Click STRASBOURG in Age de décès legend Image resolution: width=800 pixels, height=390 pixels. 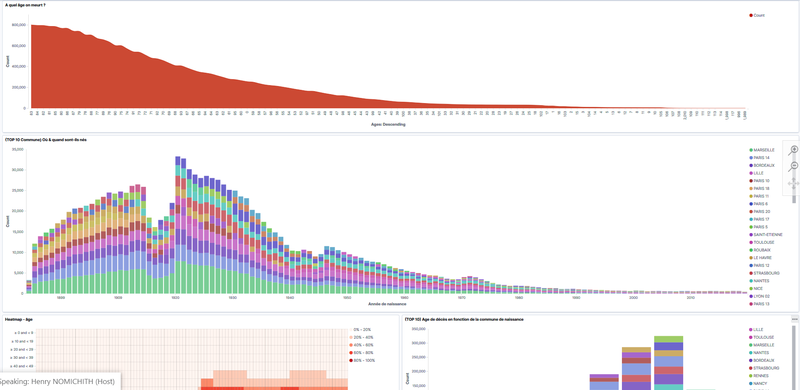[x=764, y=368]
